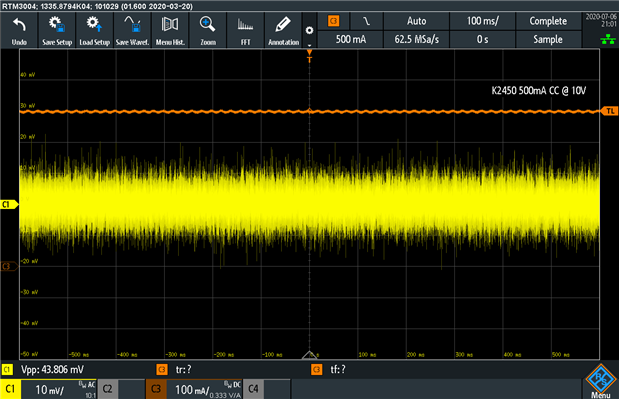Open trigger level 500 mA field
Viewport: 619px width, 399px height.
(351, 39)
